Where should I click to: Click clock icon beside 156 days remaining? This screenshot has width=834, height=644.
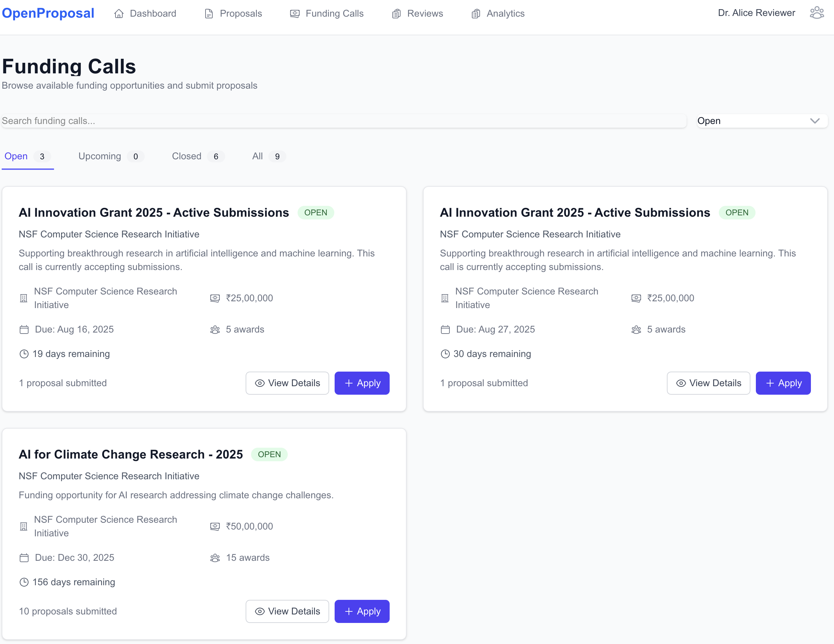click(24, 582)
